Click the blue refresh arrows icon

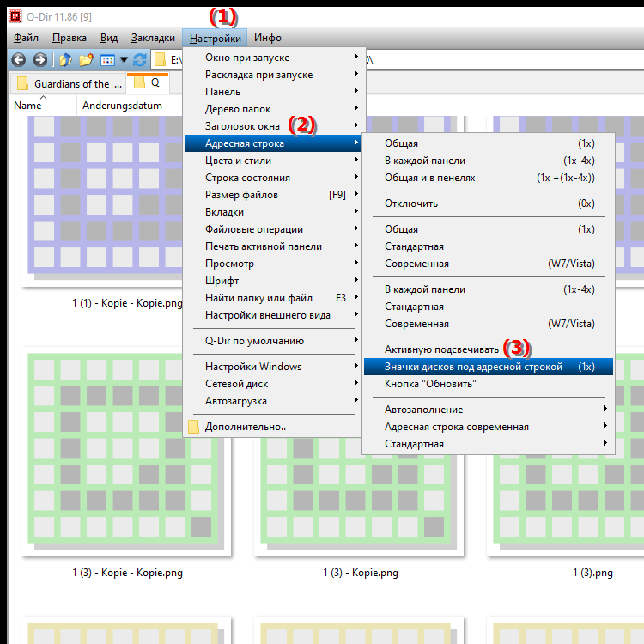click(140, 60)
